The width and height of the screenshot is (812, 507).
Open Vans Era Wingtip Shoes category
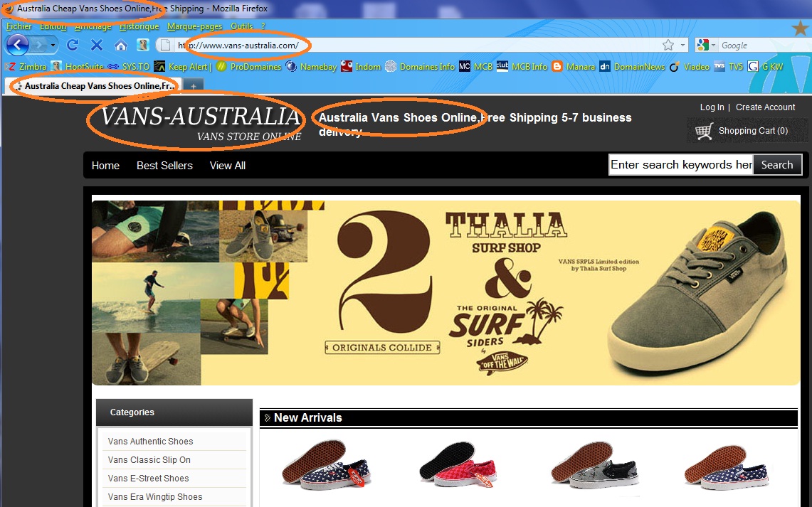coord(155,497)
